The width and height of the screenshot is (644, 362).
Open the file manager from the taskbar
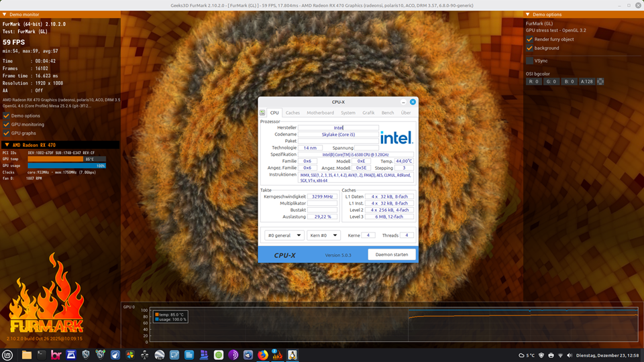point(27,355)
